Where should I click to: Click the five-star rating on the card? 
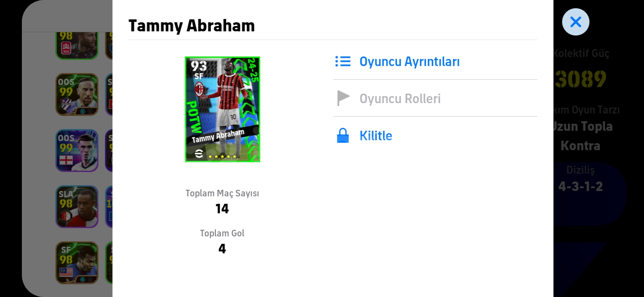222,156
